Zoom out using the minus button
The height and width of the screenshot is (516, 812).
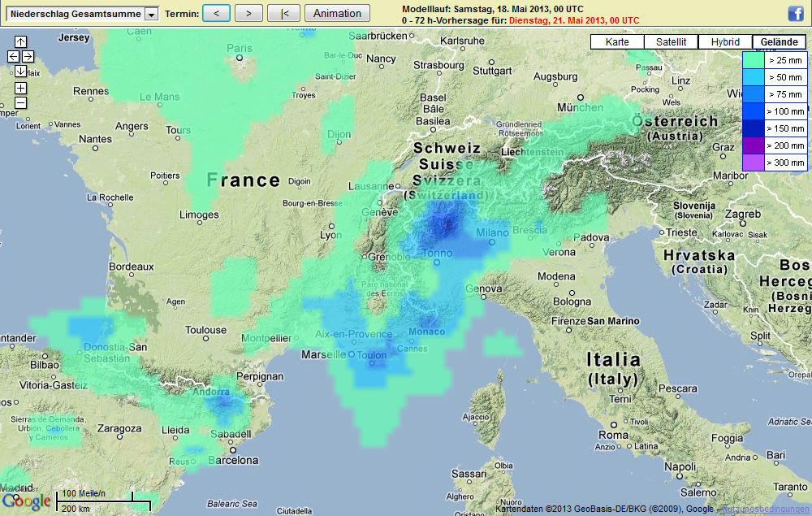tap(21, 102)
